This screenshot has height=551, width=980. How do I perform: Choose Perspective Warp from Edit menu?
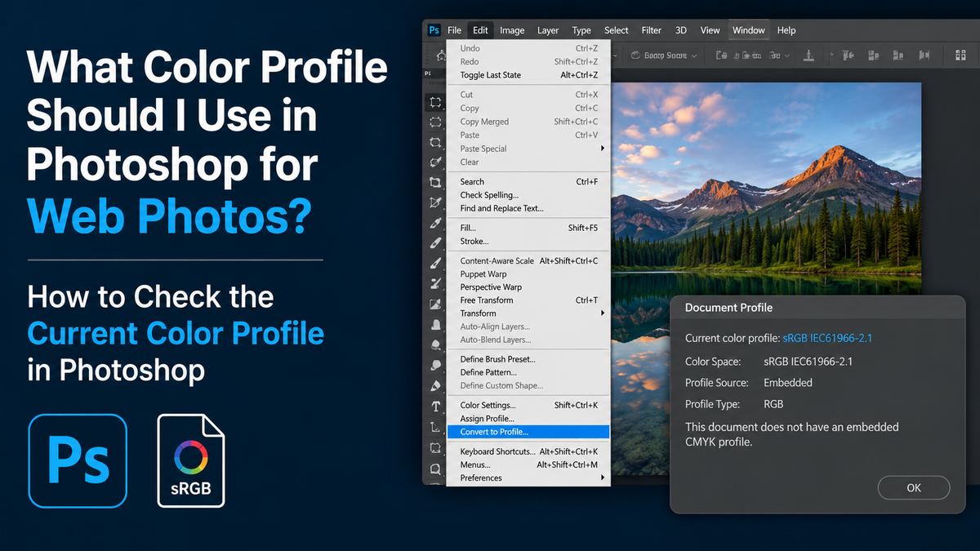point(528,287)
